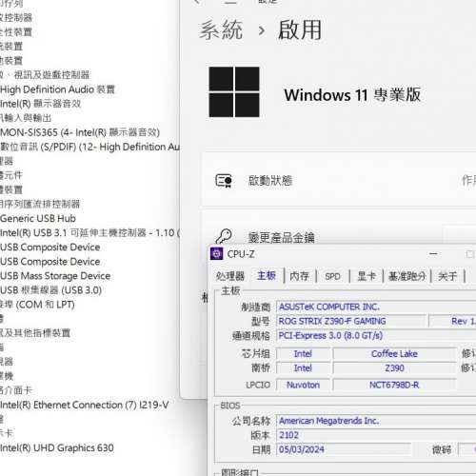Select the 其他指標裝置 category
This screenshot has height=476, width=476.
coord(35,333)
